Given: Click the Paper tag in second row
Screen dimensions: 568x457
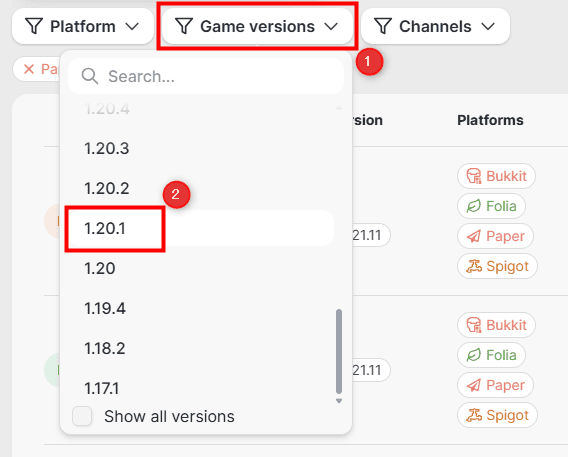Looking at the screenshot, I should [x=495, y=385].
